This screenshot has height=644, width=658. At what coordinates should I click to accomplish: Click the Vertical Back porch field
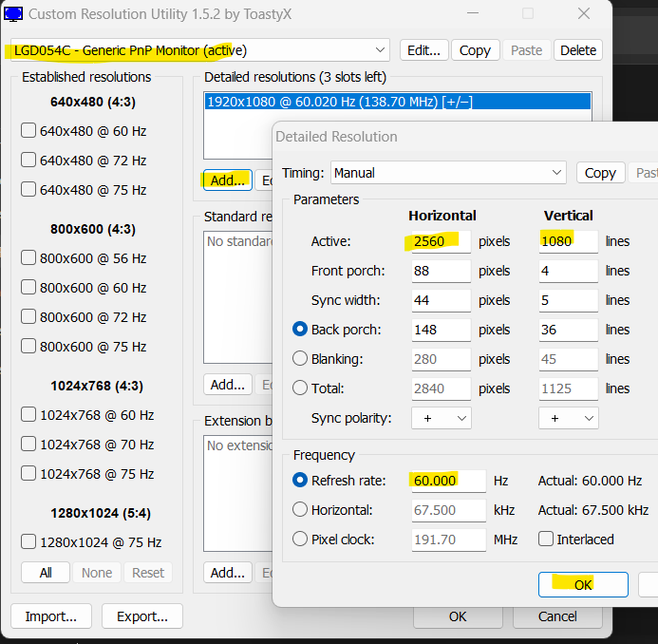[x=568, y=330]
